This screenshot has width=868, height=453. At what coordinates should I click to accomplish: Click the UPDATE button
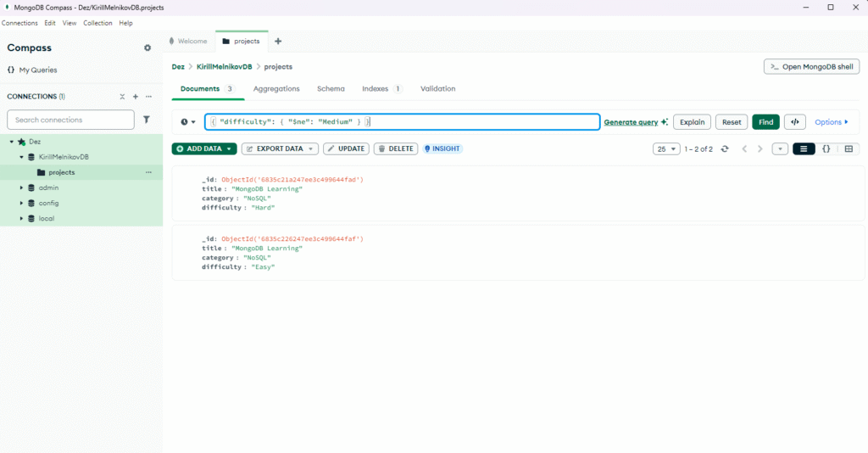(346, 148)
